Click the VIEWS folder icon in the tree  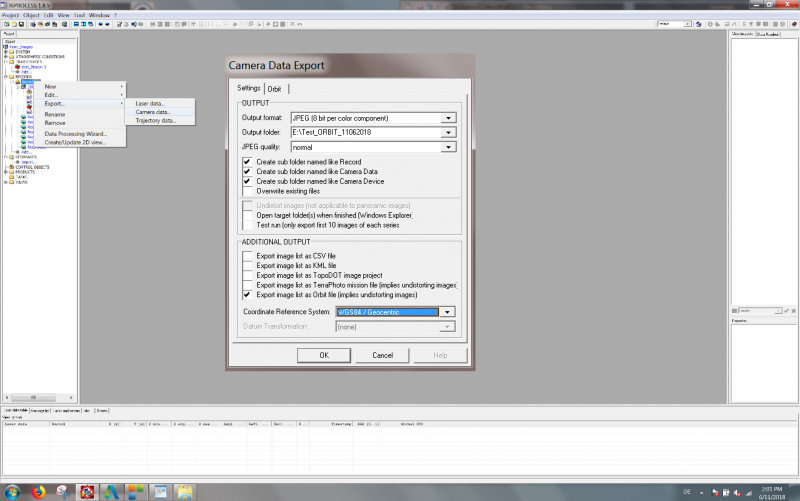click(x=11, y=182)
